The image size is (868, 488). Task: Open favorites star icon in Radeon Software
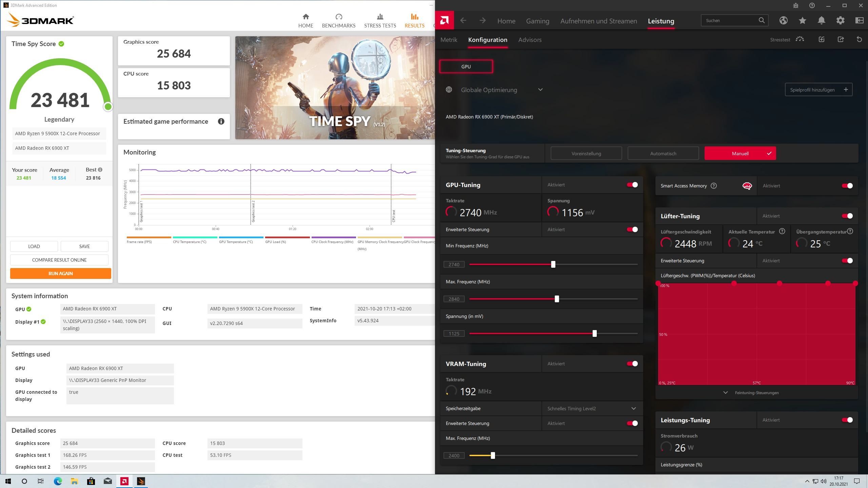802,21
